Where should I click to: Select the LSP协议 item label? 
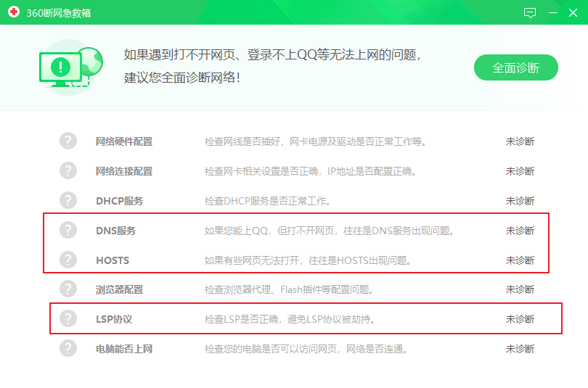[x=114, y=319]
